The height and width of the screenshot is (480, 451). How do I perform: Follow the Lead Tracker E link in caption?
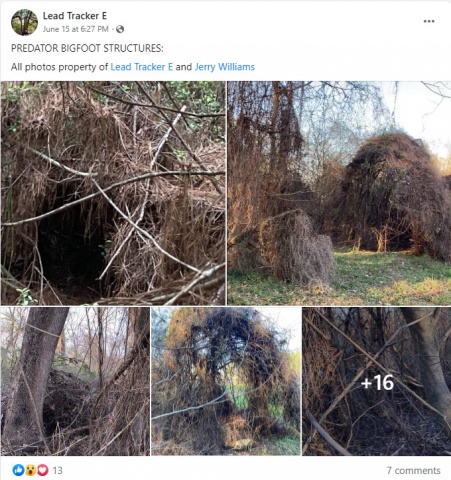coord(142,67)
